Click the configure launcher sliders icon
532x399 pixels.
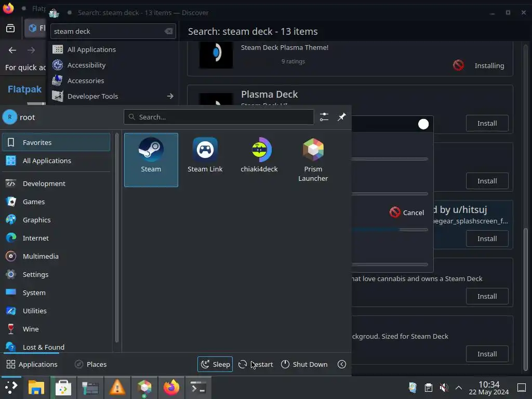click(324, 117)
